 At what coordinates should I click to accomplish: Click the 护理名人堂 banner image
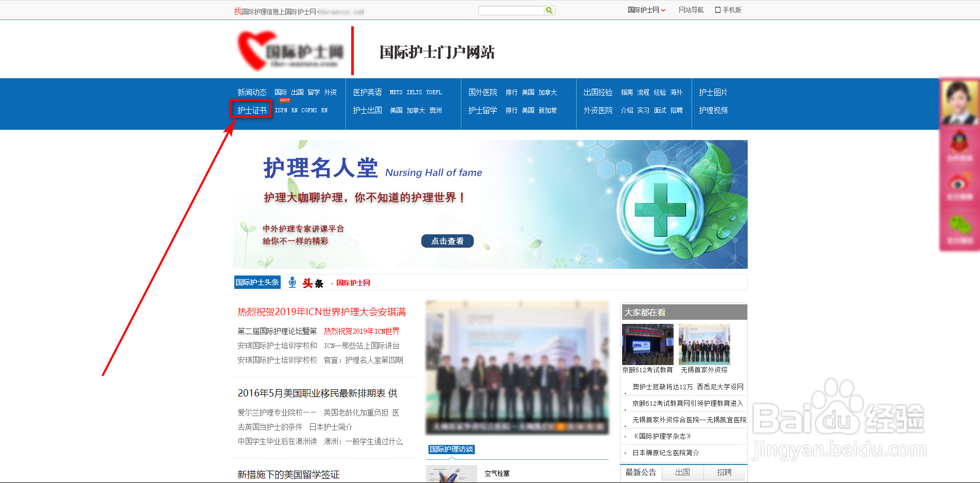pyautogui.click(x=490, y=204)
